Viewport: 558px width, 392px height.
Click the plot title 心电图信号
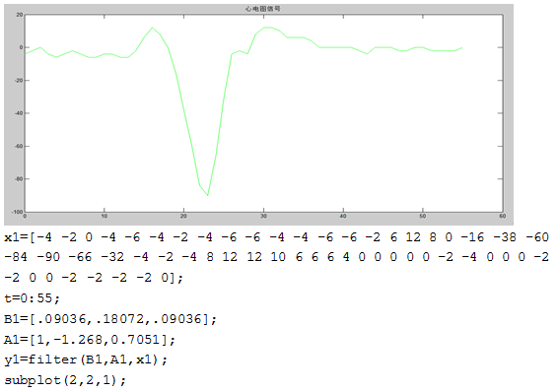pos(262,9)
